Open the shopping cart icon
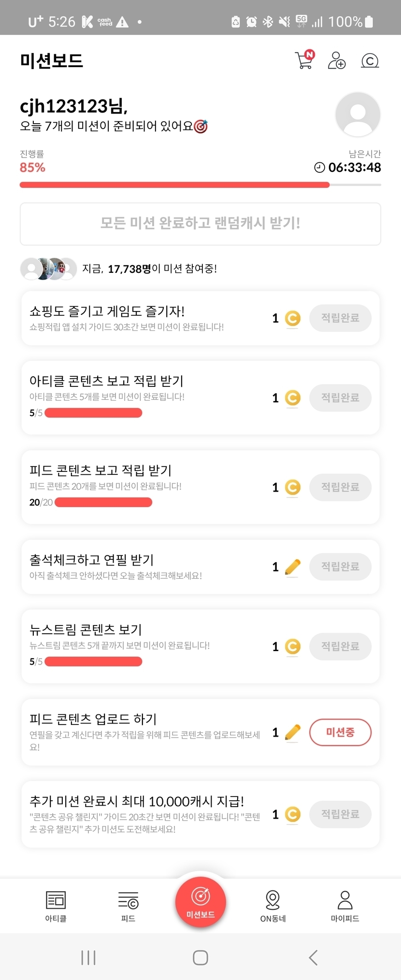Image resolution: width=401 pixels, height=980 pixels. pyautogui.click(x=304, y=60)
